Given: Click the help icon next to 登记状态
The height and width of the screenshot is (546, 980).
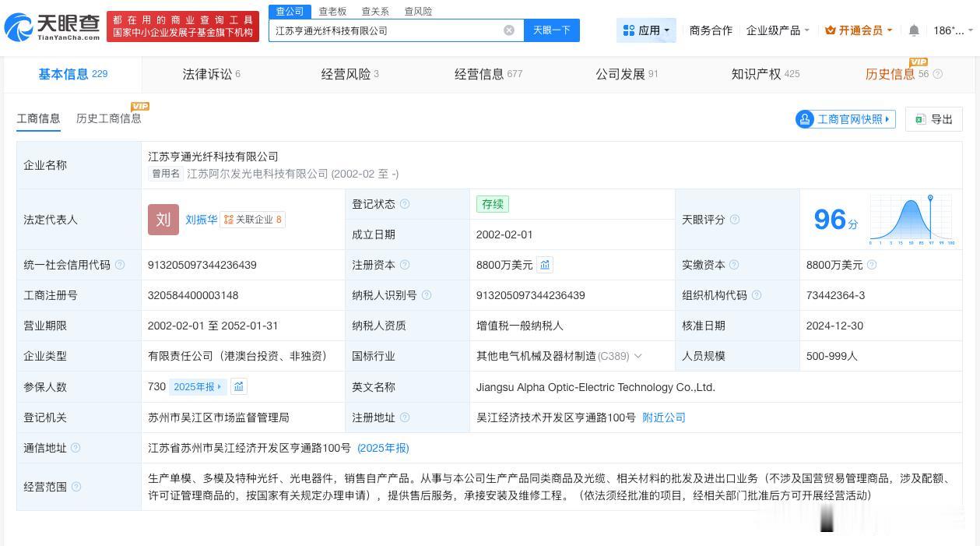Looking at the screenshot, I should click(405, 204).
